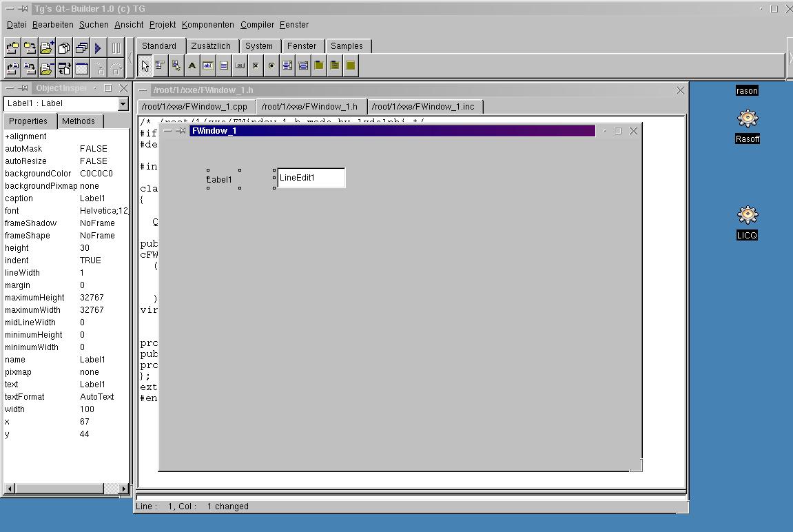Toggle the autoMask FALSE value

[x=94, y=149]
